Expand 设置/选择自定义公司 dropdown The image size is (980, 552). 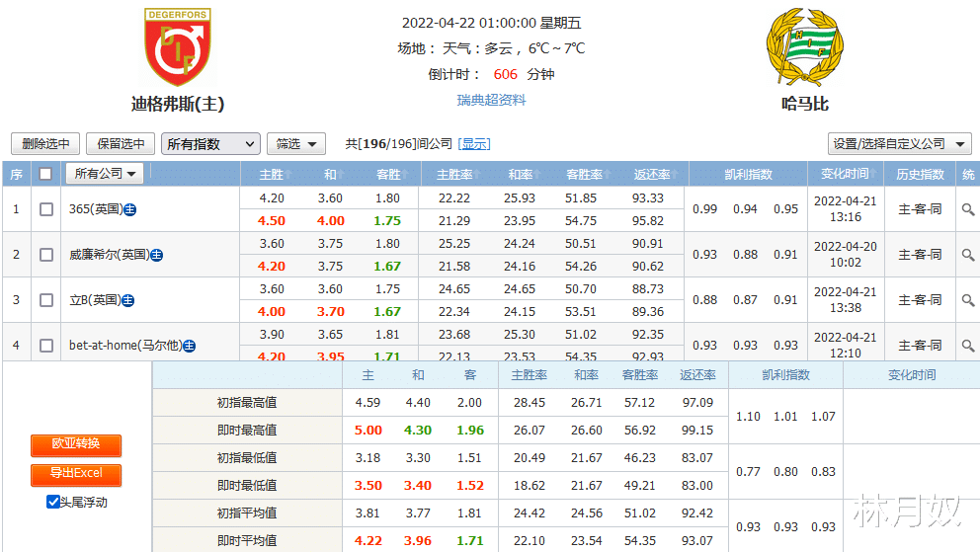(x=899, y=143)
